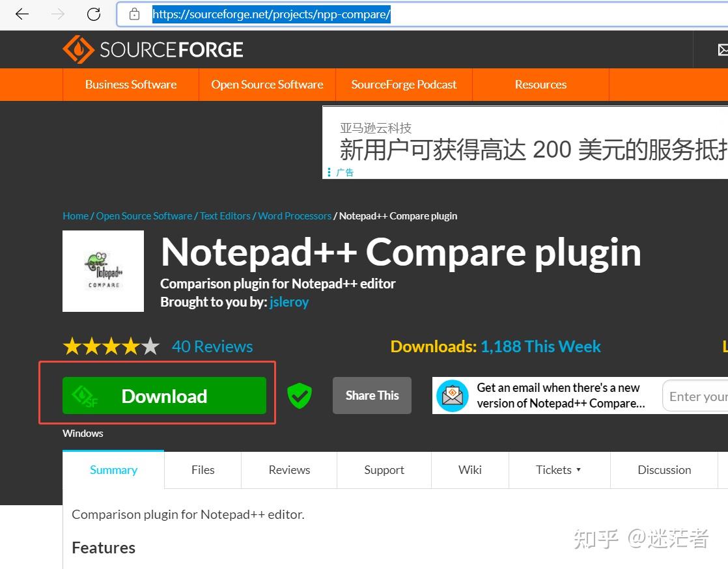Viewport: 728px width, 569px height.
Task: Open the 40 Reviews link
Action: [212, 347]
